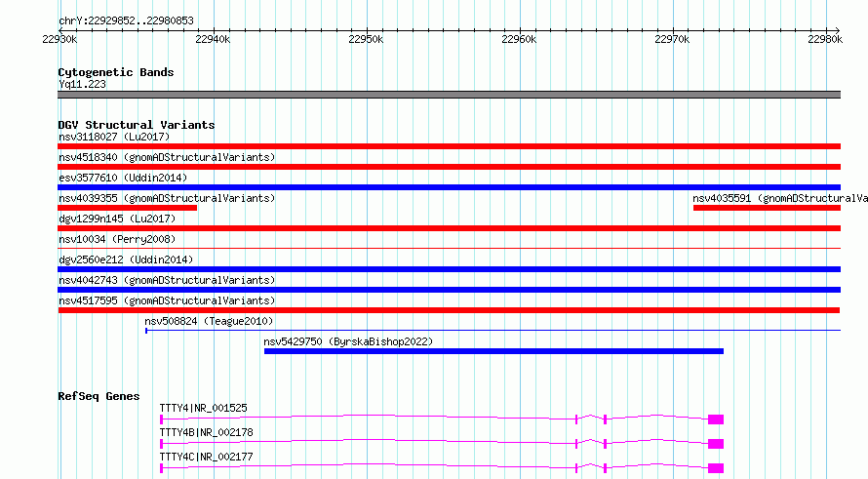
Task: Click the nsv3118027 (Lu2017) variant bar
Action: 449,146
